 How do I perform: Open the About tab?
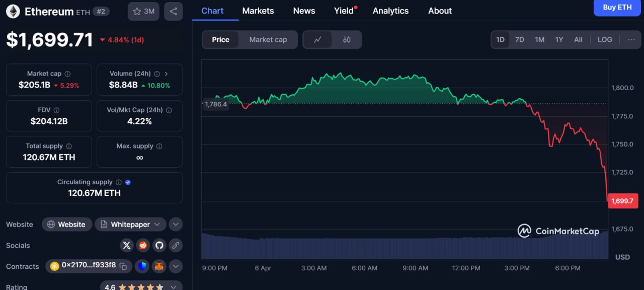(x=440, y=11)
